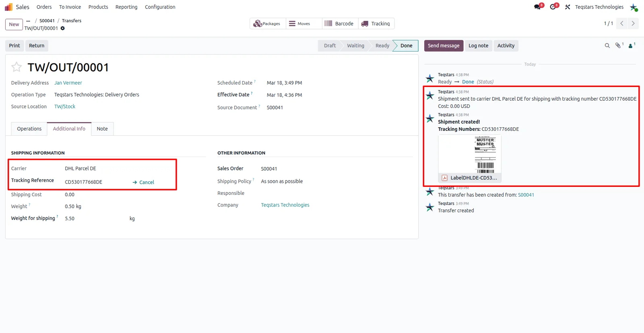This screenshot has width=644, height=333.
Task: Open S00041 link in the chatter message
Action: [526, 195]
